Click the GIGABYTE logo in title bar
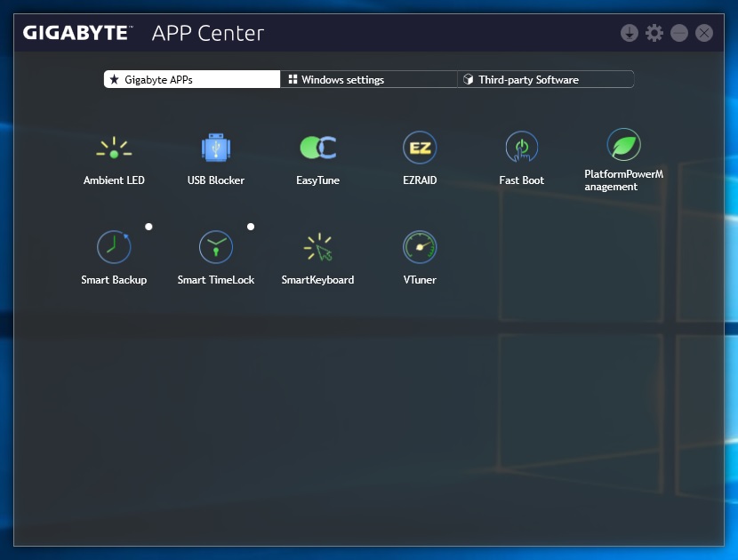The image size is (738, 560). coord(77,33)
